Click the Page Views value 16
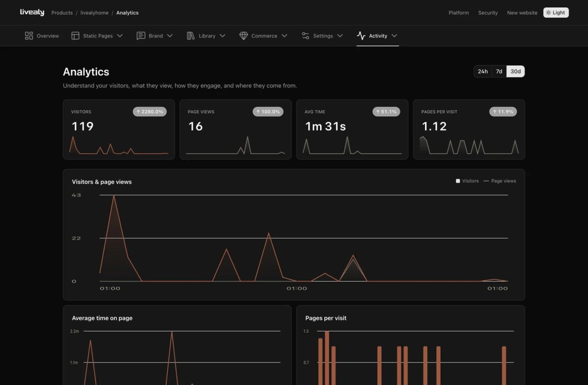Image resolution: width=588 pixels, height=385 pixels. pyautogui.click(x=196, y=126)
